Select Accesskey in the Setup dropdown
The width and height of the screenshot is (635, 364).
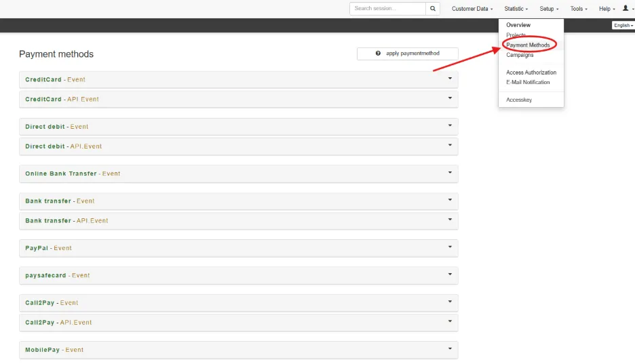click(x=519, y=100)
